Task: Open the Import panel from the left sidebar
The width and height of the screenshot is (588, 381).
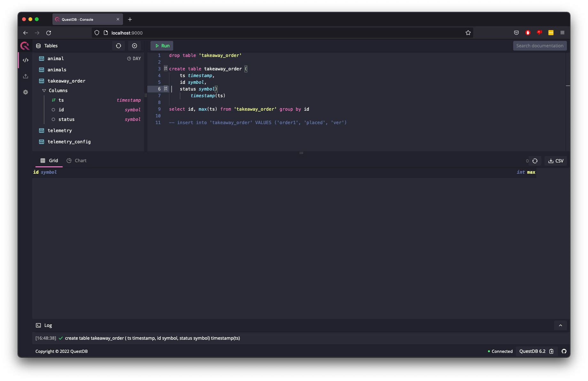Action: coord(26,76)
